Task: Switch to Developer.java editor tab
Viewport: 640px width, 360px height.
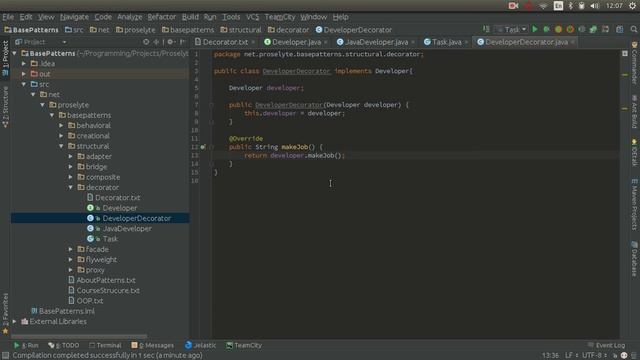Action: click(296, 42)
